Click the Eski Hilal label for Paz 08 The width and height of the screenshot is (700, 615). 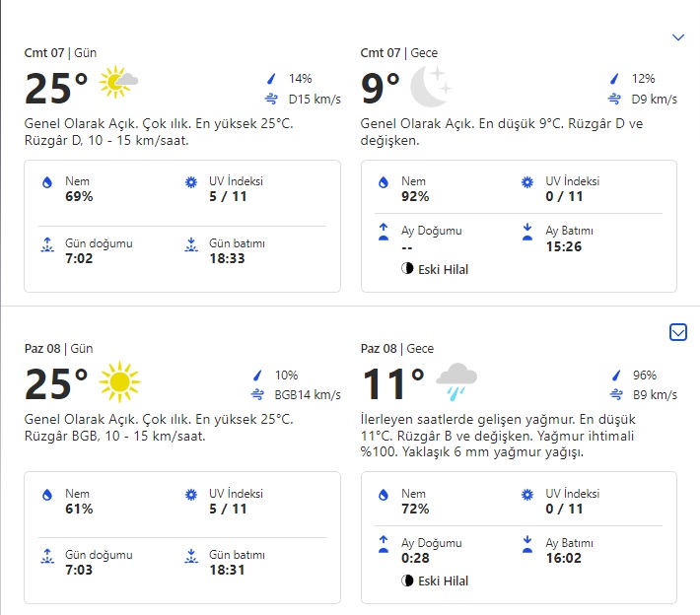point(444,581)
